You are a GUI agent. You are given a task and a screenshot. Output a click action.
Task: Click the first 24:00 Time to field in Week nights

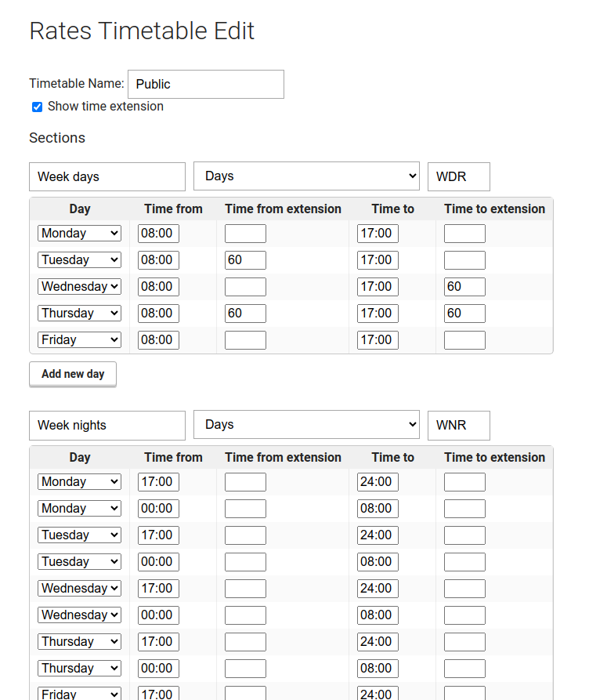(x=378, y=482)
